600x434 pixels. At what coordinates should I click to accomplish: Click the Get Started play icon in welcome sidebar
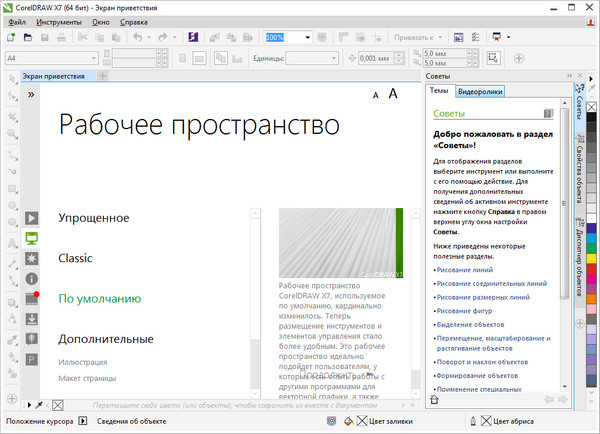(31, 217)
